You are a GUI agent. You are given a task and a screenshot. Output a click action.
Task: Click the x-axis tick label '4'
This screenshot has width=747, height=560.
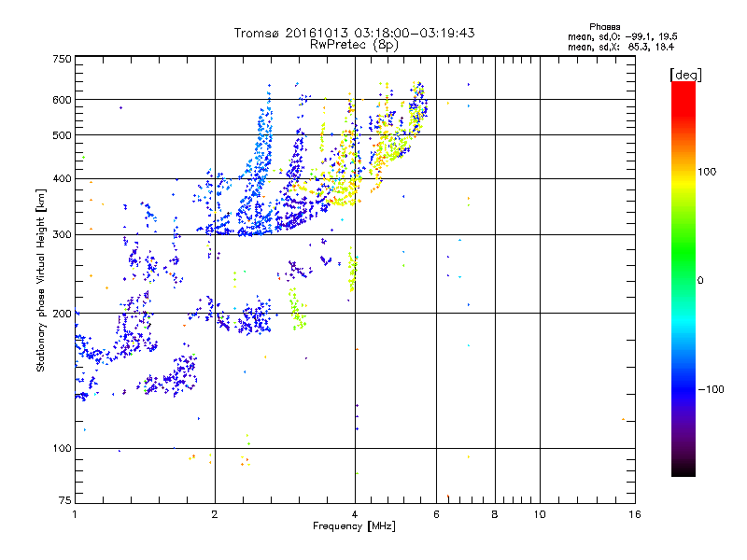(355, 514)
